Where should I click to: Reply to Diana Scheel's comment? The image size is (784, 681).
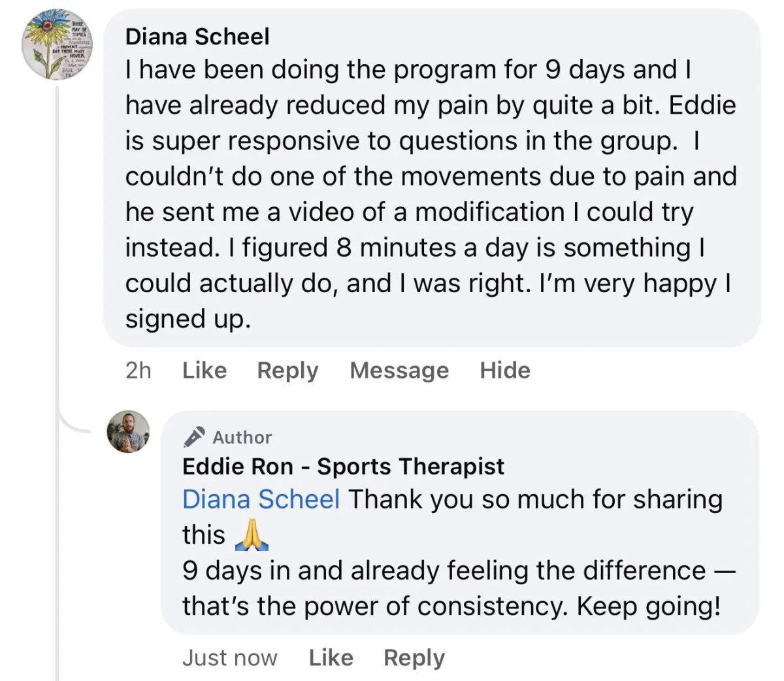coord(287,371)
